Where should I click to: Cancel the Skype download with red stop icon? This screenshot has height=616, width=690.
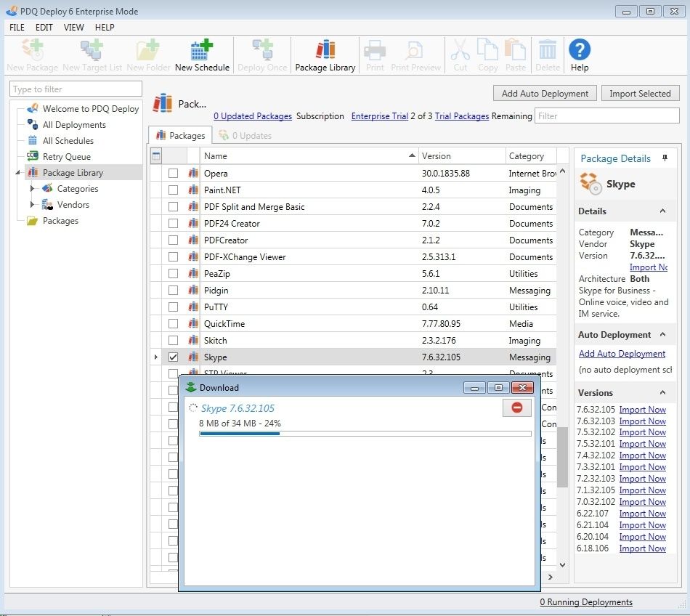tap(516, 408)
